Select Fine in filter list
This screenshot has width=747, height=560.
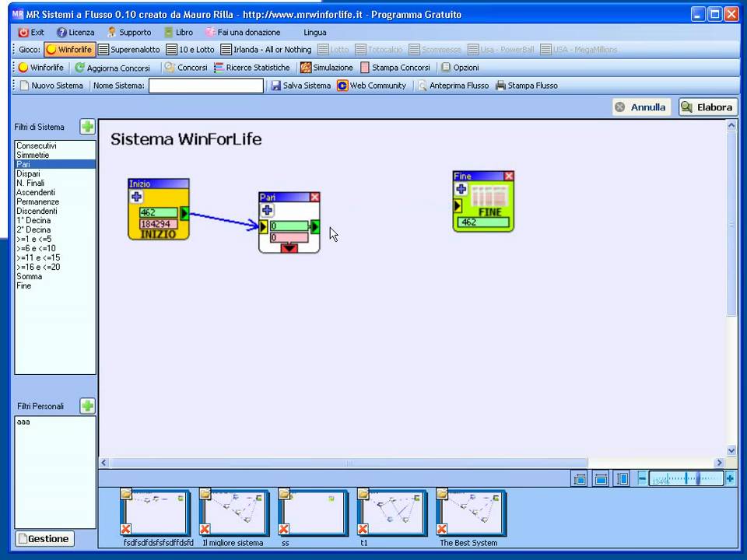coord(55,285)
